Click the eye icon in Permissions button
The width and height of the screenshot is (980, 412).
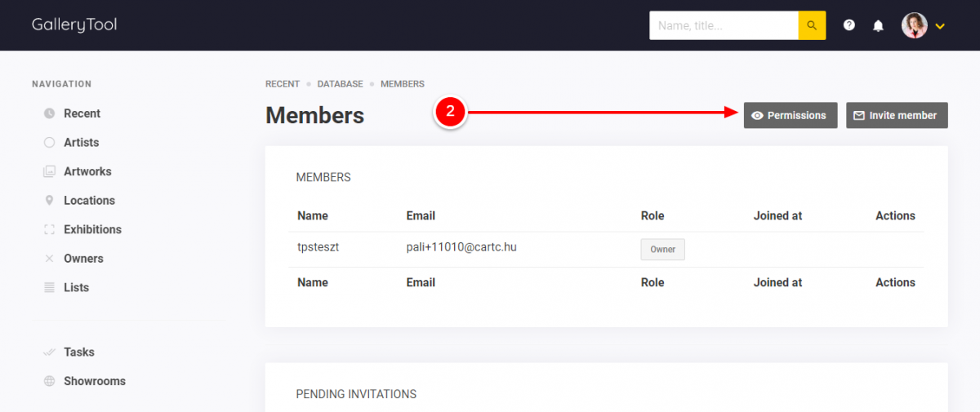coord(757,116)
